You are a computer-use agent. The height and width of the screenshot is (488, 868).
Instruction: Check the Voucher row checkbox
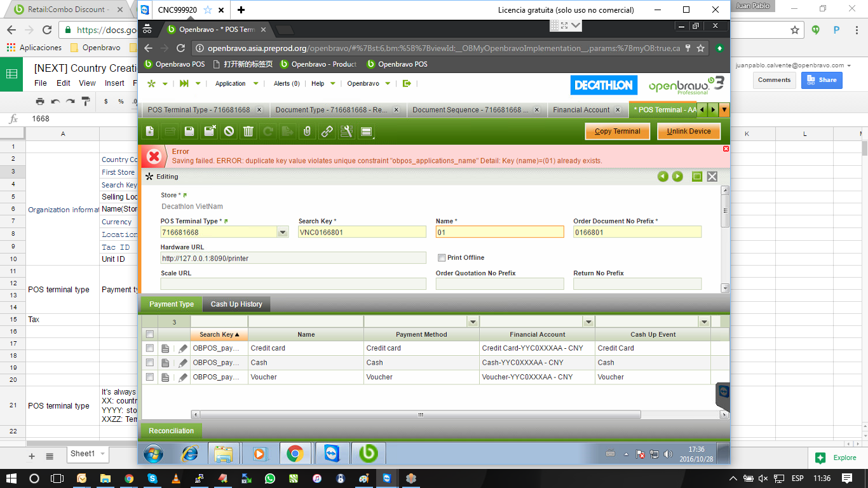pos(150,377)
